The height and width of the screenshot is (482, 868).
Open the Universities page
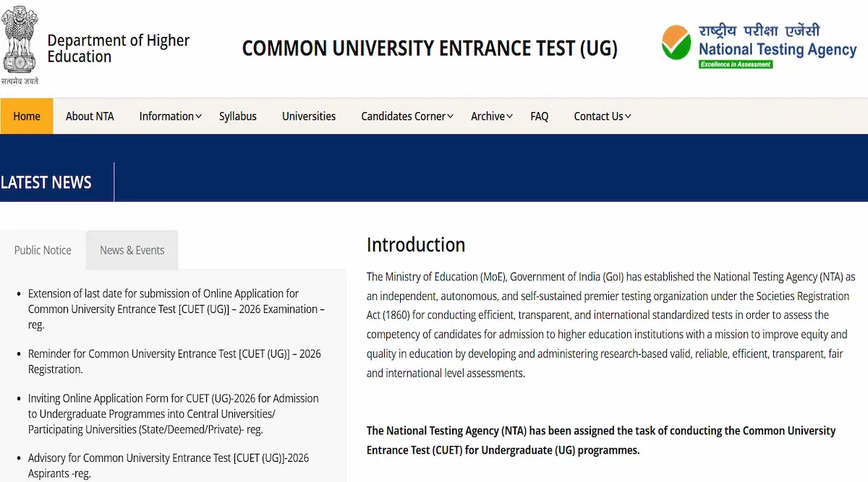(309, 116)
